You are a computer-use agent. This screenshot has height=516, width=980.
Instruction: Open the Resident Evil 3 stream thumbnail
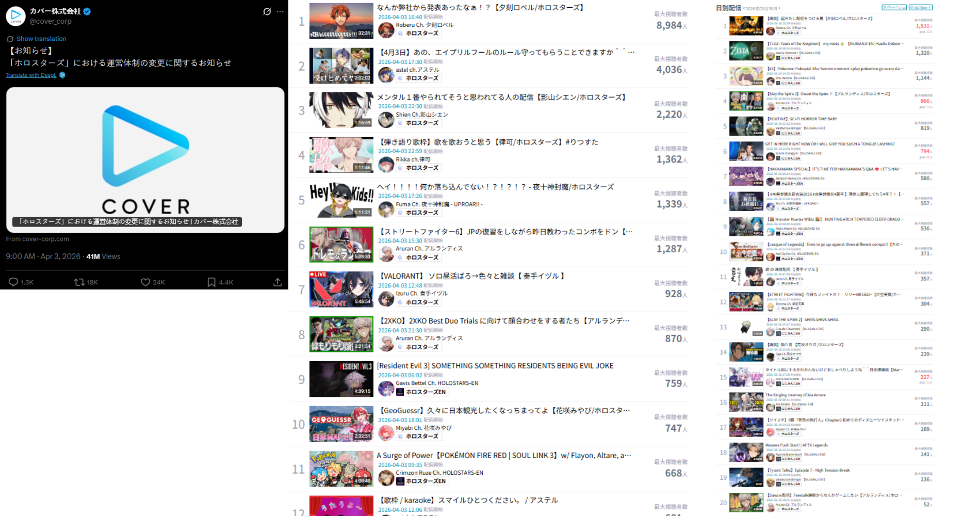[x=341, y=379]
